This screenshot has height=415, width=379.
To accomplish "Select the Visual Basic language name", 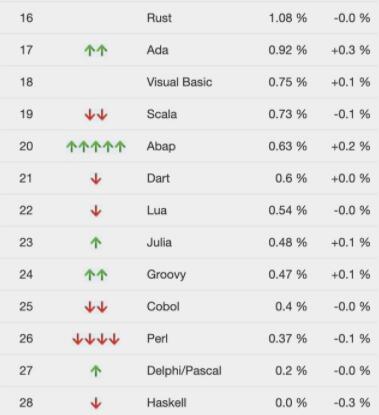I will point(179,82).
